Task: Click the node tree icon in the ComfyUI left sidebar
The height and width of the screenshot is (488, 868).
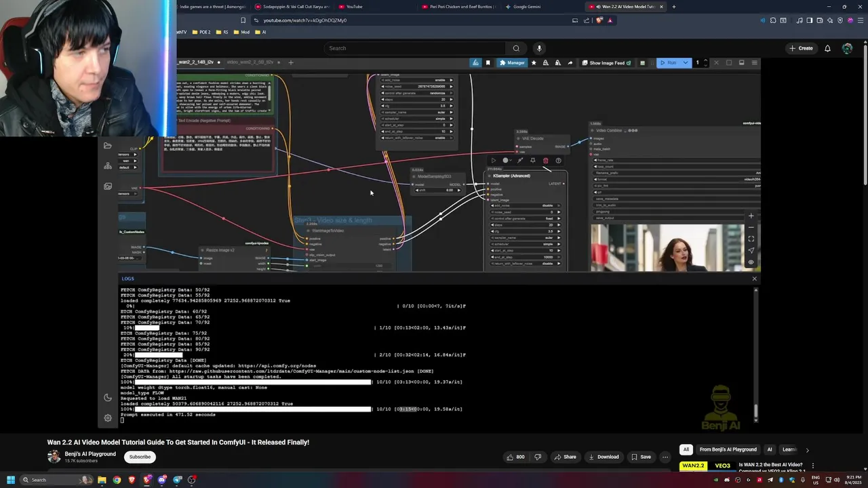Action: click(x=108, y=166)
